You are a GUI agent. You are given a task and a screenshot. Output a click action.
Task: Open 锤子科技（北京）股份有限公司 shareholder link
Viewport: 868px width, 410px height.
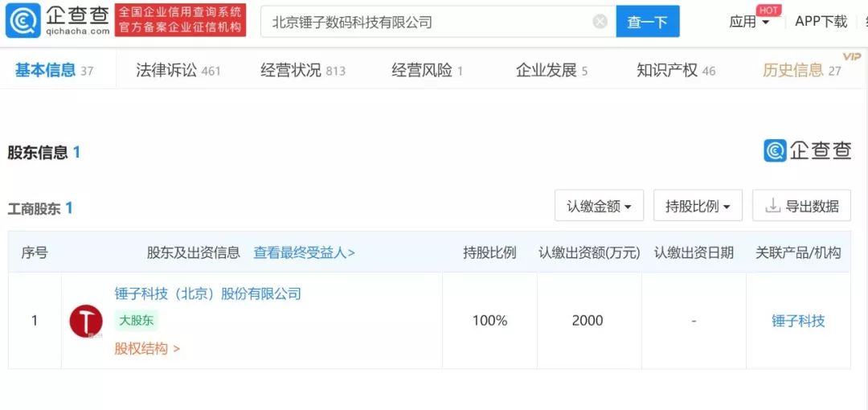click(207, 293)
